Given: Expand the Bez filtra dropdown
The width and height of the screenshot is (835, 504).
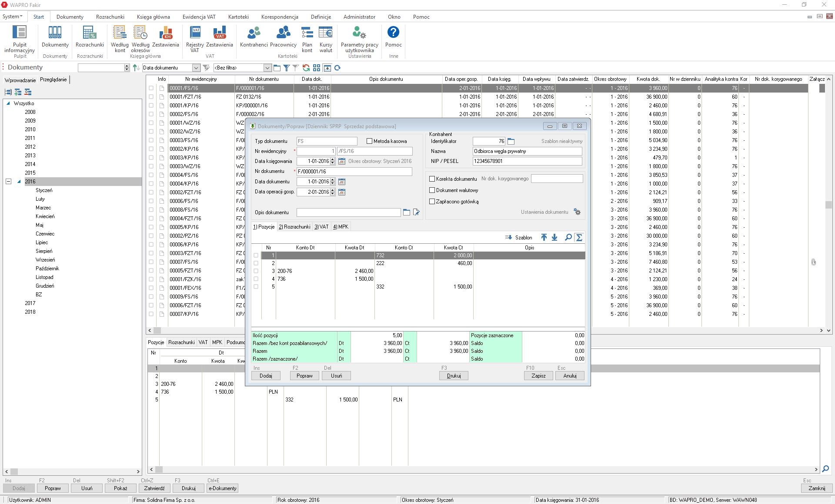Looking at the screenshot, I should click(x=267, y=68).
